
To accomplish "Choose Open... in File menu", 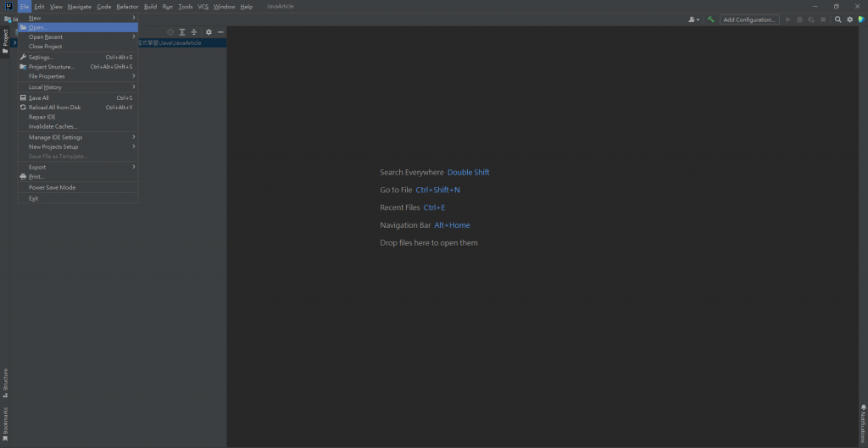I will (x=78, y=27).
